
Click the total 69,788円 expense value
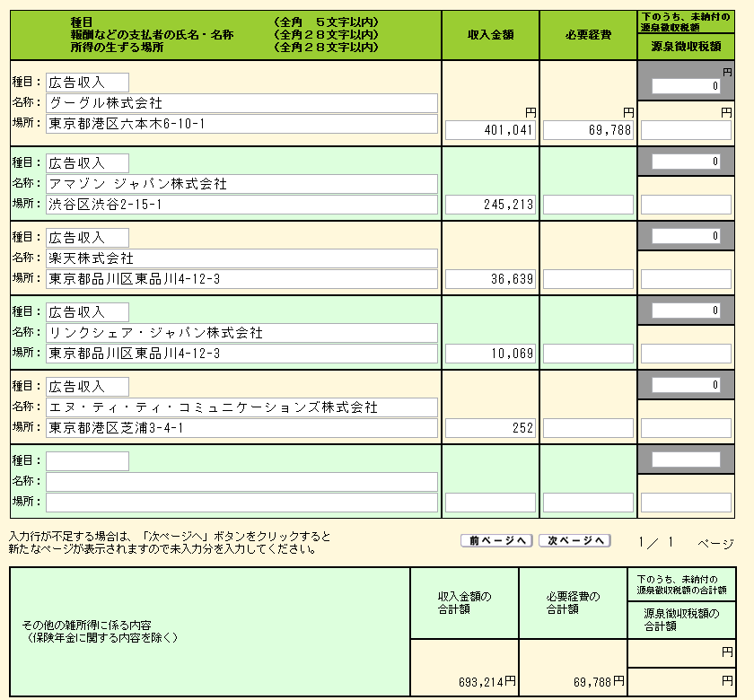click(600, 682)
